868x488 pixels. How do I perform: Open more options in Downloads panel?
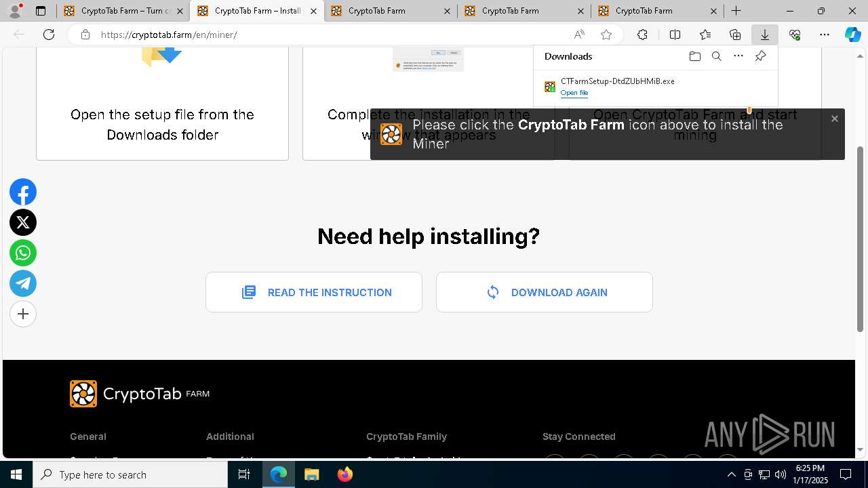[738, 56]
